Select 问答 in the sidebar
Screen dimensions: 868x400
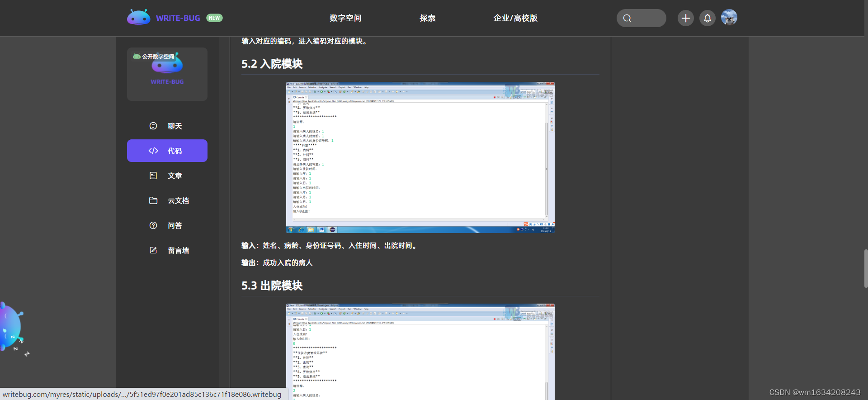pos(167,225)
